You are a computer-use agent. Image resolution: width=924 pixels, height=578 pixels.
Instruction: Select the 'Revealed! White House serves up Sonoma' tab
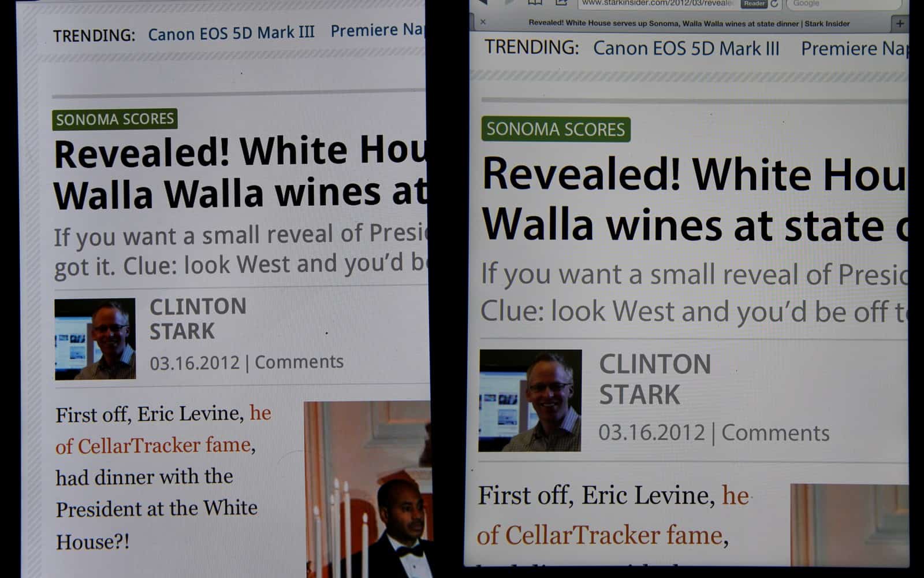click(x=689, y=24)
